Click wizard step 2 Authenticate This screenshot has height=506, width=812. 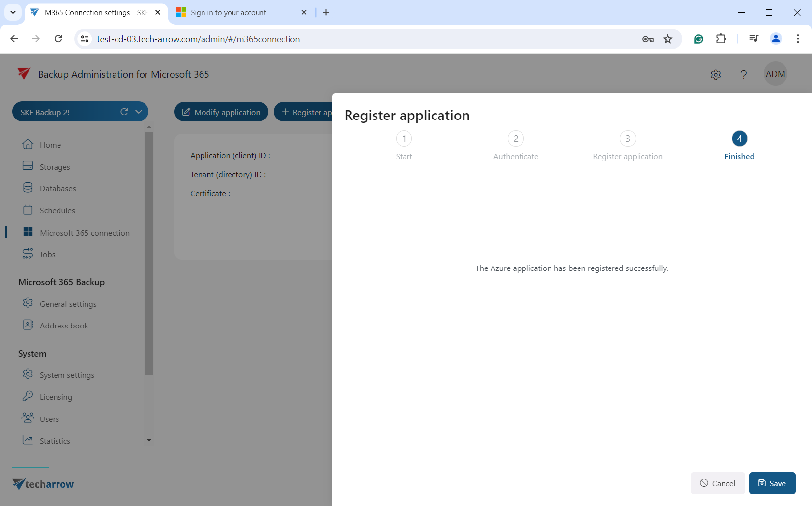point(516,139)
